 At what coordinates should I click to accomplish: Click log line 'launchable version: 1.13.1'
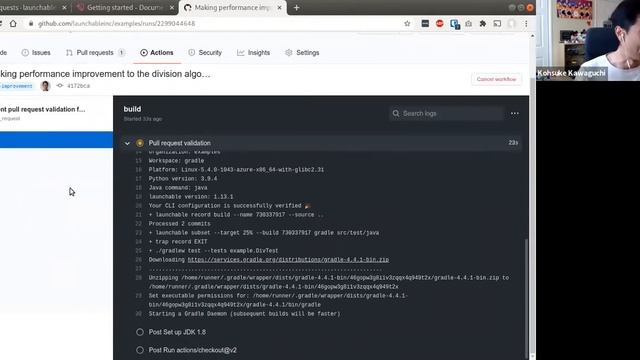tap(191, 197)
